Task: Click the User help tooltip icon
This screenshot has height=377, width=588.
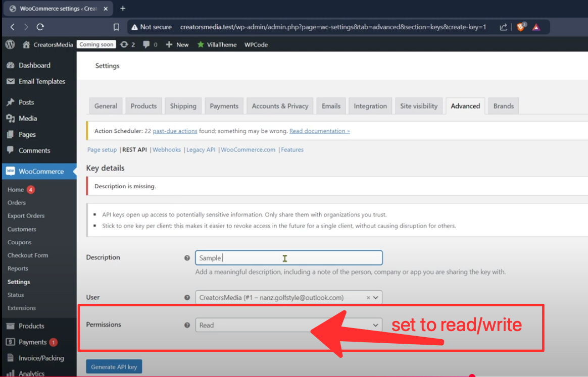Action: (187, 298)
